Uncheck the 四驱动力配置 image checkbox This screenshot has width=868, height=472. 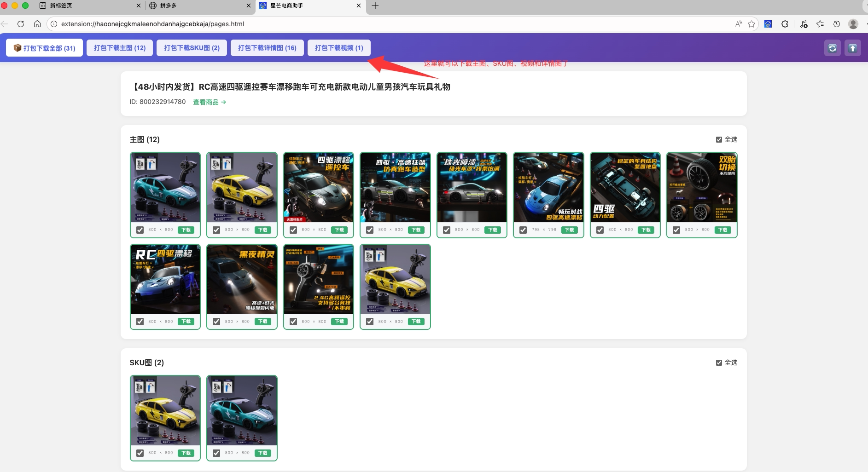pos(600,230)
